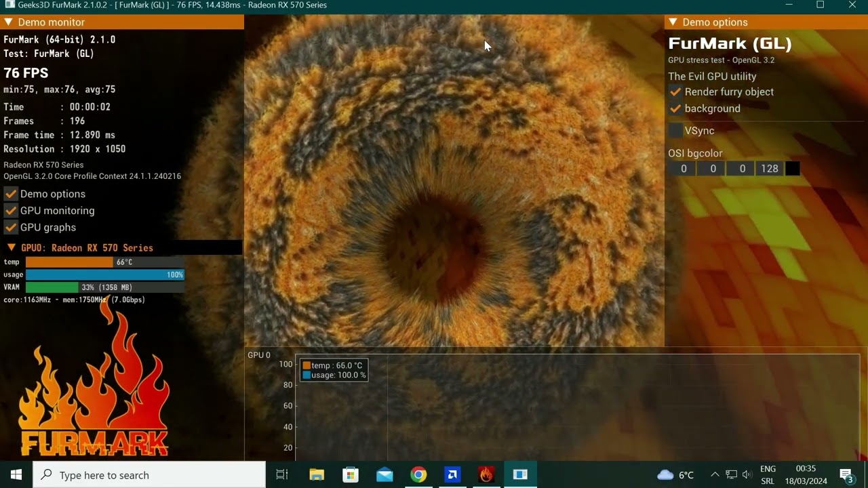Open Google Chrome from the taskbar
The image size is (868, 488).
[x=418, y=475]
